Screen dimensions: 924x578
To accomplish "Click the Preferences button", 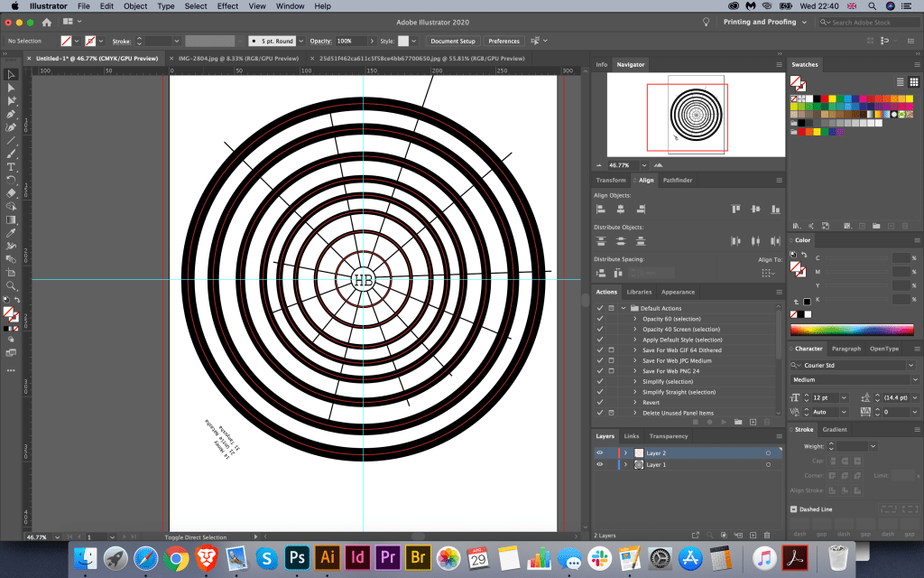I will [504, 41].
